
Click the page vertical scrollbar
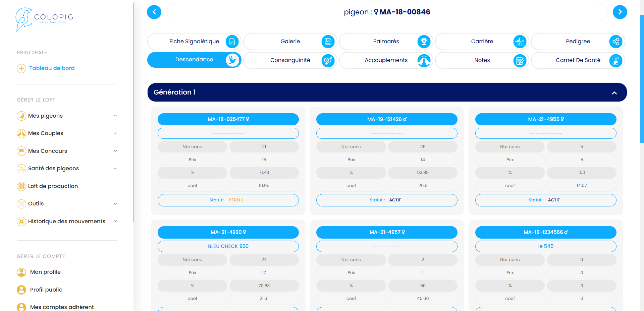[642, 79]
